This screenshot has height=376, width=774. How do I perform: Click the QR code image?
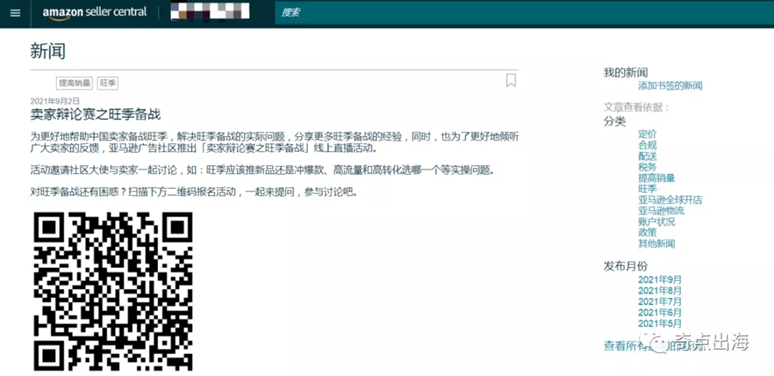coord(113,292)
